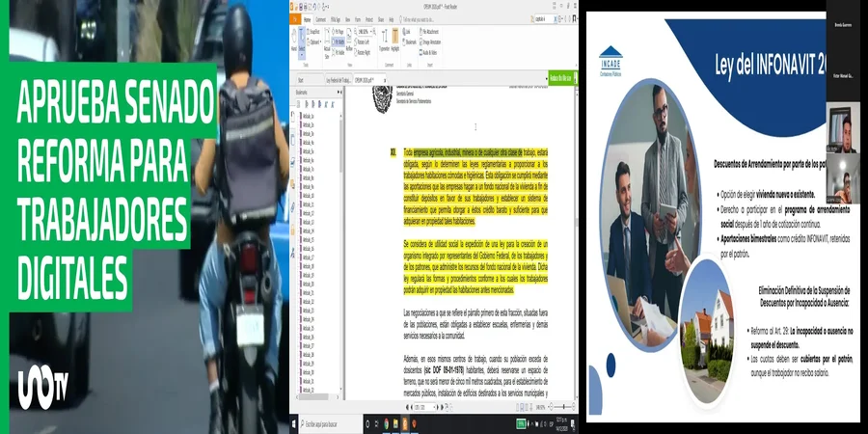Open the Clipboard dropdown in the ribbon
Screen dimensions: 868x434
[x=314, y=42]
